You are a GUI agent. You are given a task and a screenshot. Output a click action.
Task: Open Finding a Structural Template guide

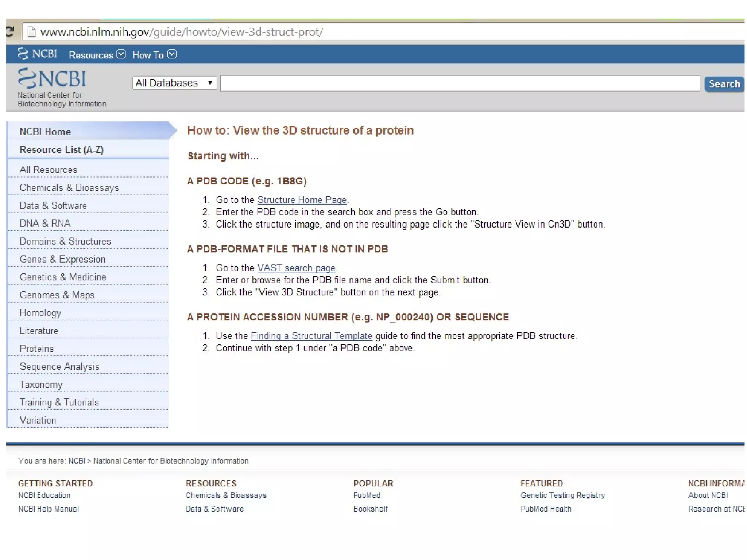(x=311, y=336)
